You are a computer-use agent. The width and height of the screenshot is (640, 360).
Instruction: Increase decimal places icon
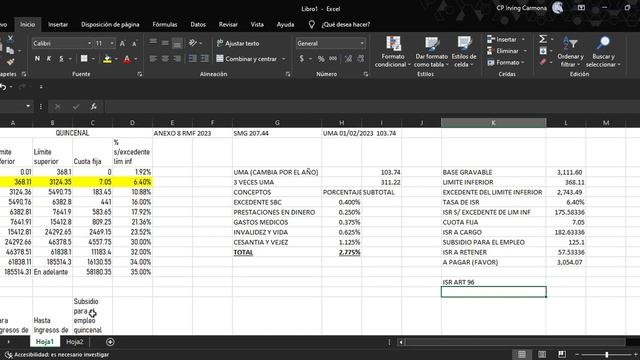[348, 59]
